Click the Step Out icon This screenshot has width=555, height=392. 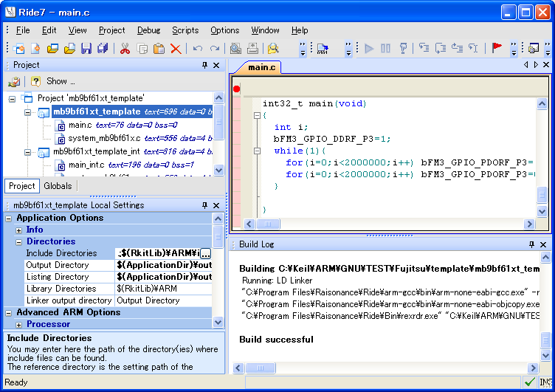458,47
